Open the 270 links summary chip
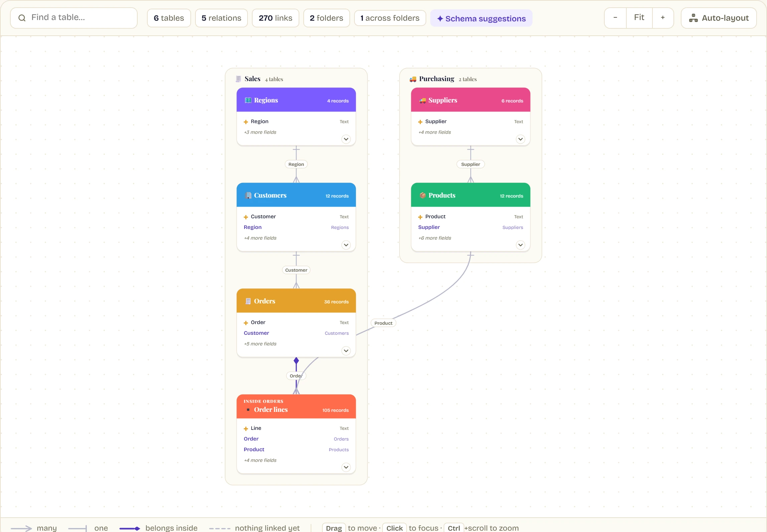The width and height of the screenshot is (767, 532). (276, 18)
